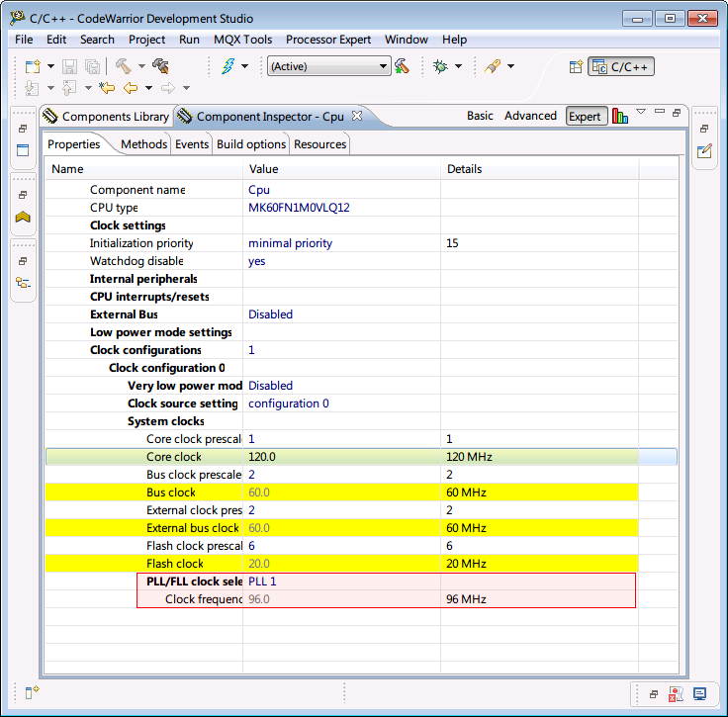Click the Previous Annotation toolbar icon
The image size is (728, 717).
click(69, 88)
